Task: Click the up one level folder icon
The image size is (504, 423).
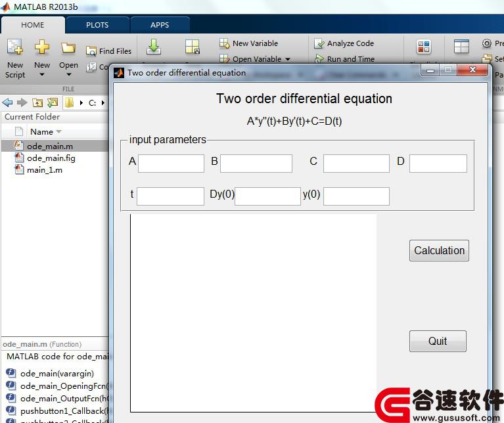Action: click(37, 102)
